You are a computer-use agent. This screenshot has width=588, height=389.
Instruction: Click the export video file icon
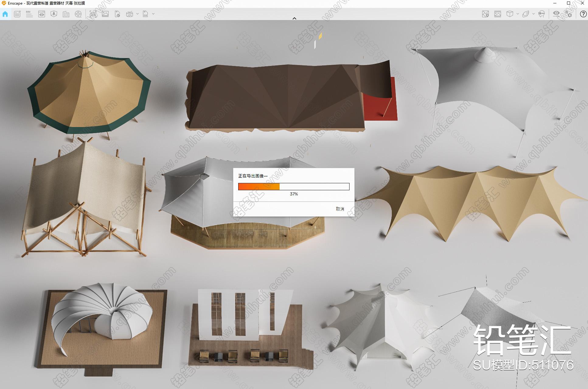click(x=117, y=14)
